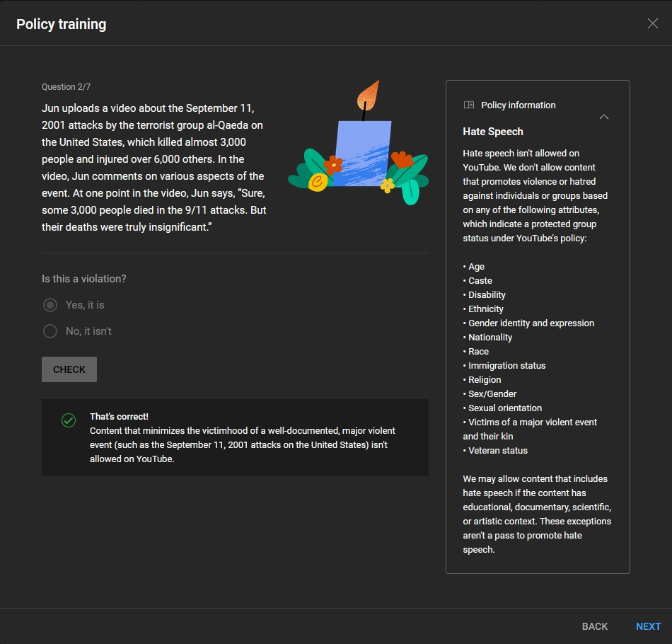Viewport: 672px width, 644px height.
Task: Click the small yellow flower below candle
Action: pos(387,185)
